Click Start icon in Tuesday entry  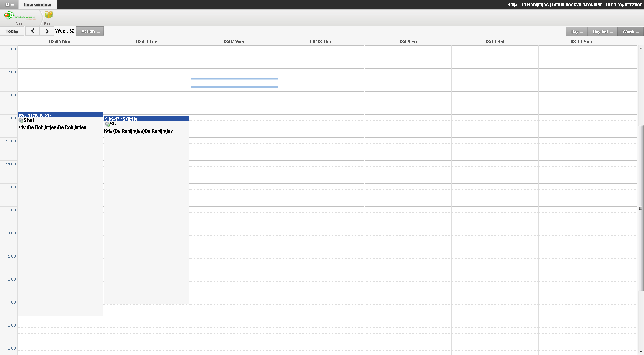[108, 124]
